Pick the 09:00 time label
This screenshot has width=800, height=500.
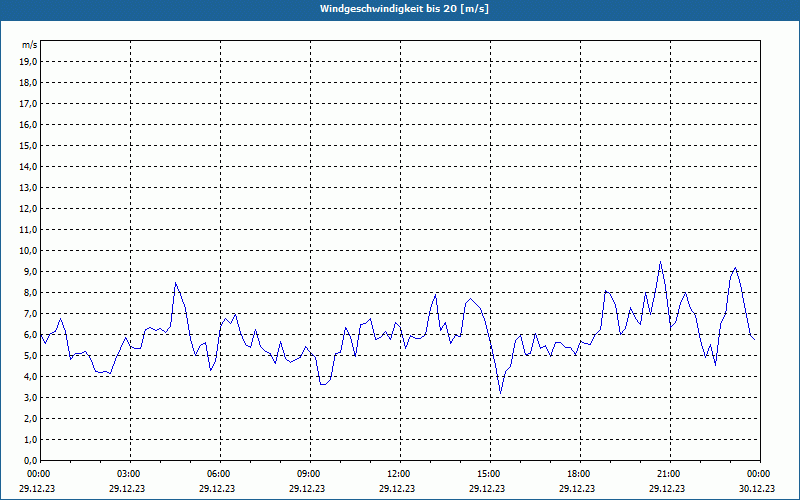(309, 474)
